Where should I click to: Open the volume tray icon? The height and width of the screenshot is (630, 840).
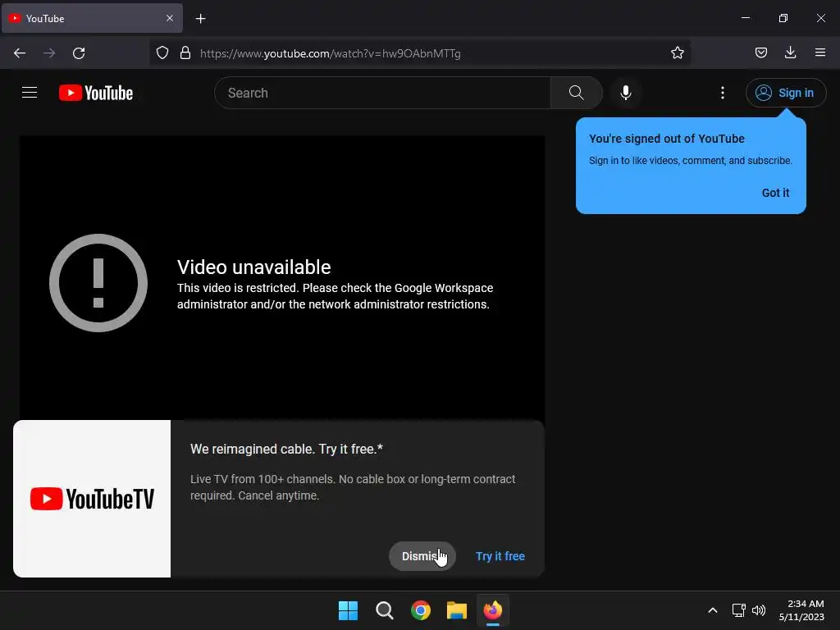(x=759, y=610)
